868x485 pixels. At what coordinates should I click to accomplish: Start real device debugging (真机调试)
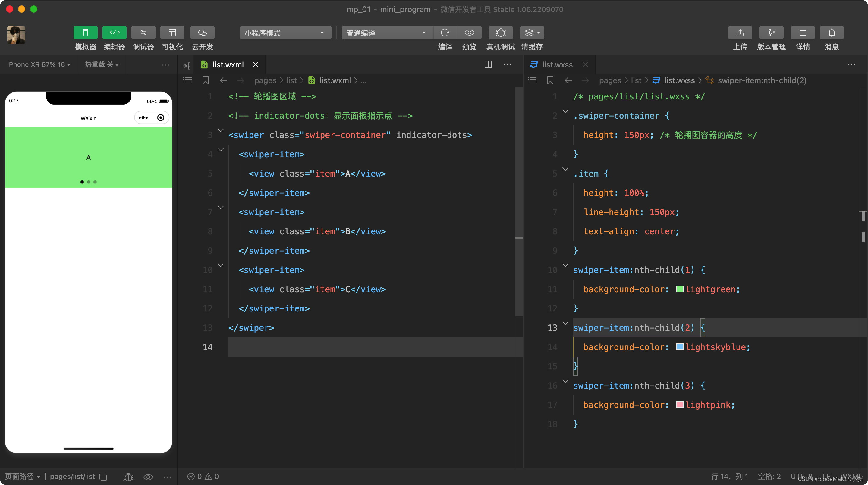pyautogui.click(x=501, y=33)
